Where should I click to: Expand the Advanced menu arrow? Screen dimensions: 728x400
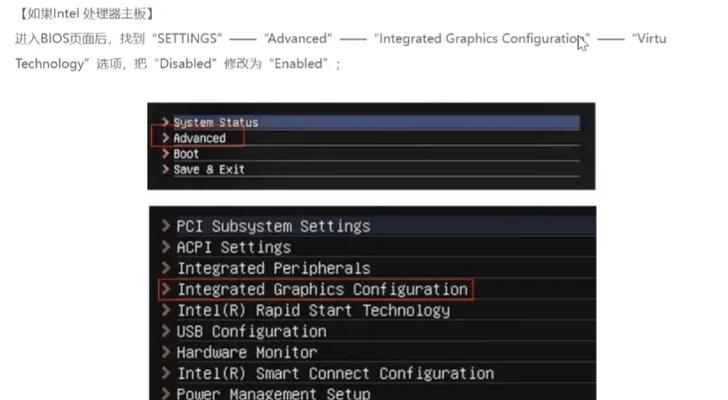tap(165, 138)
